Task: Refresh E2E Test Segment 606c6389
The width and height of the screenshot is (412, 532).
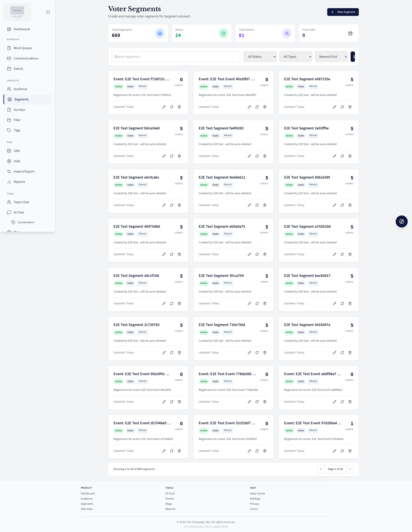Action: click(x=342, y=205)
